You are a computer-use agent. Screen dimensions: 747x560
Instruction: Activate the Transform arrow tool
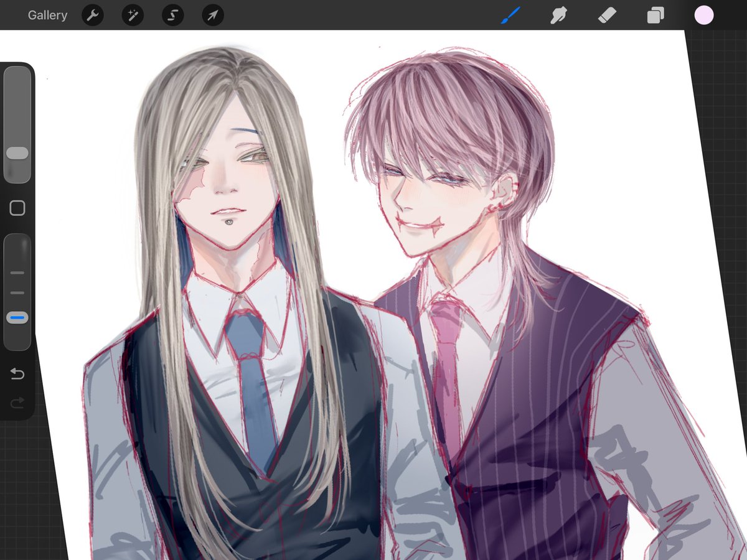[x=213, y=15]
